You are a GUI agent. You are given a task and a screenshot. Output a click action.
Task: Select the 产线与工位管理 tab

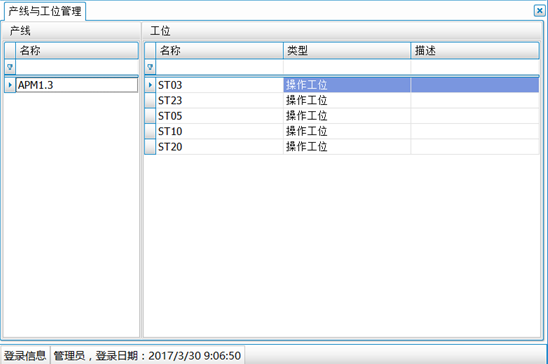coord(45,11)
